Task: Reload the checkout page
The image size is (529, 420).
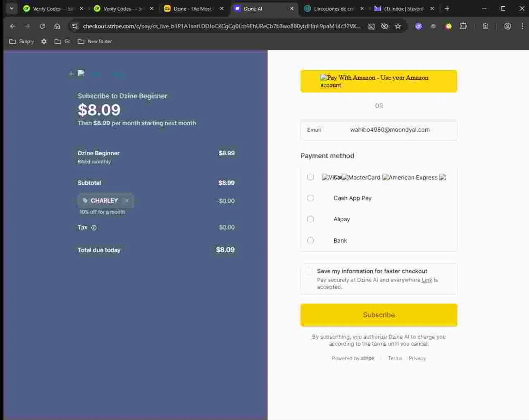Action: [x=42, y=26]
